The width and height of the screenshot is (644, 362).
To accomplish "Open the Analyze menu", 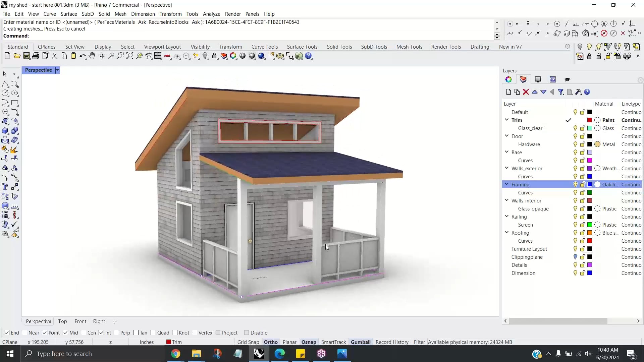I will [211, 14].
